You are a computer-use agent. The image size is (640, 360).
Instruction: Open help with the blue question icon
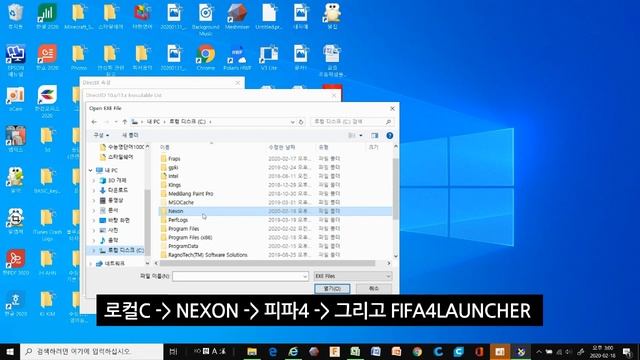tap(390, 135)
